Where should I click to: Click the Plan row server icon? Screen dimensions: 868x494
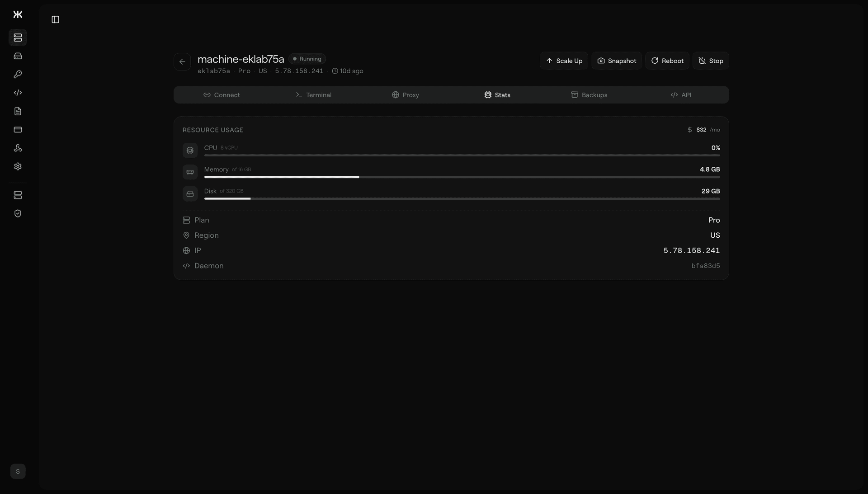(x=186, y=220)
